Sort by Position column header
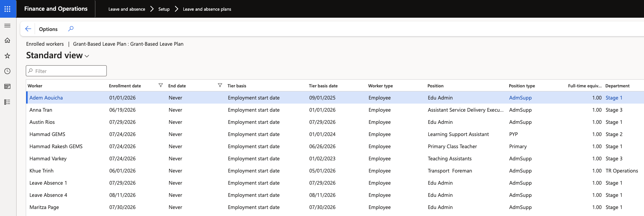Screen dimensions: 644x216 435,86
